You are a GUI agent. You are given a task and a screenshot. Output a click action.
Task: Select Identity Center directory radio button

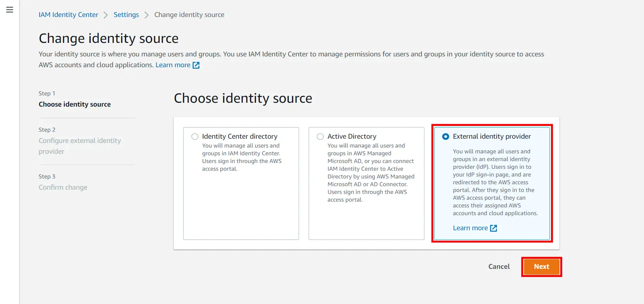(195, 136)
